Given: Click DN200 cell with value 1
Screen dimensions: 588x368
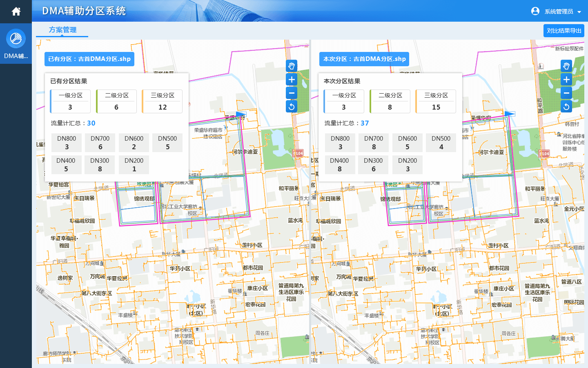Looking at the screenshot, I should click(134, 165).
